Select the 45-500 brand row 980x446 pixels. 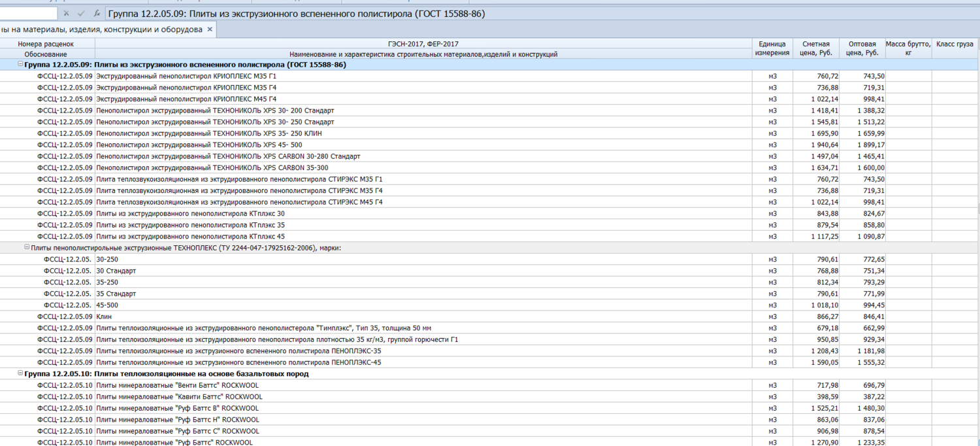107,305
